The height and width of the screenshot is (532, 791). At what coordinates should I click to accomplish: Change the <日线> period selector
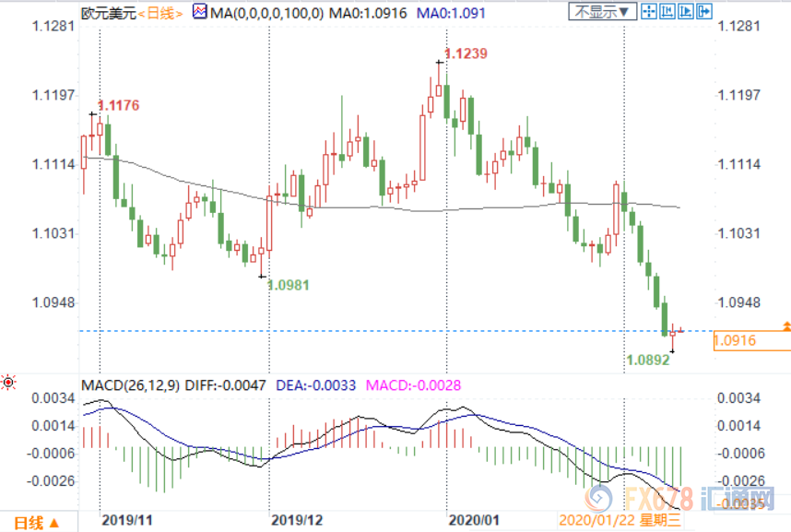(x=158, y=12)
